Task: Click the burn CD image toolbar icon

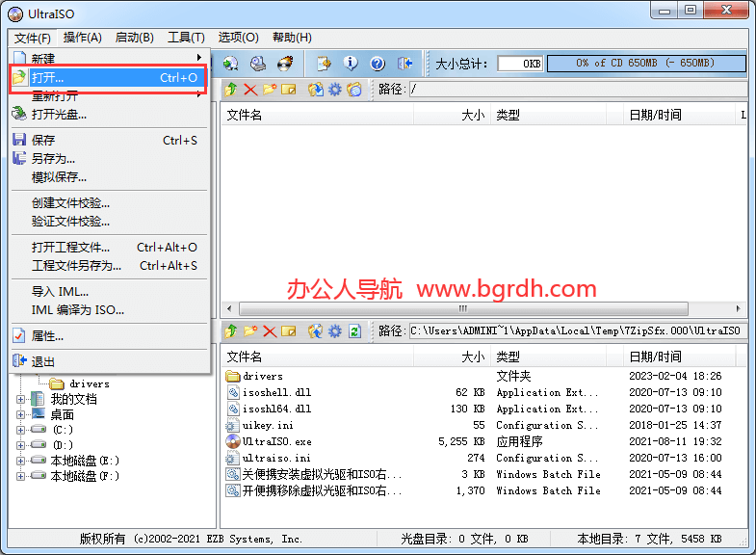Action: pos(285,64)
